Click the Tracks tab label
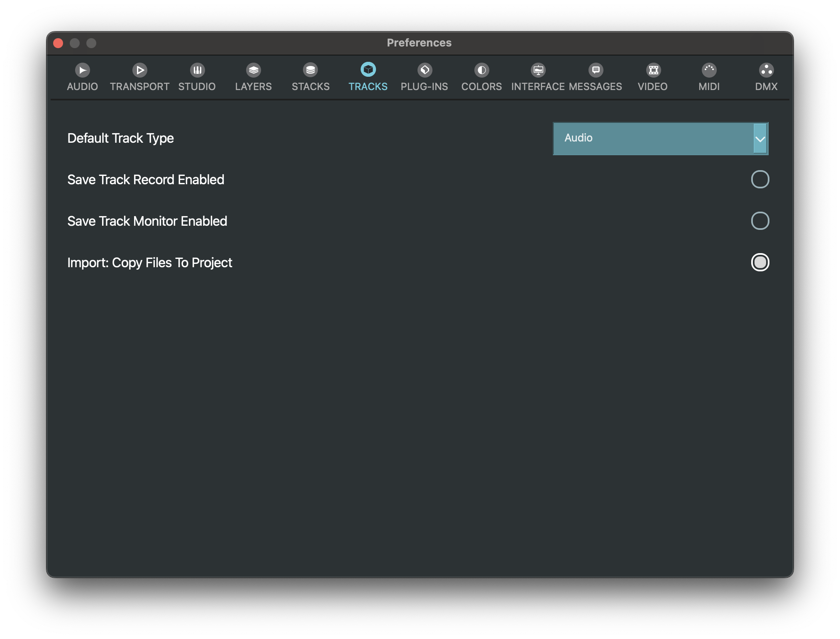The height and width of the screenshot is (639, 840). click(368, 87)
